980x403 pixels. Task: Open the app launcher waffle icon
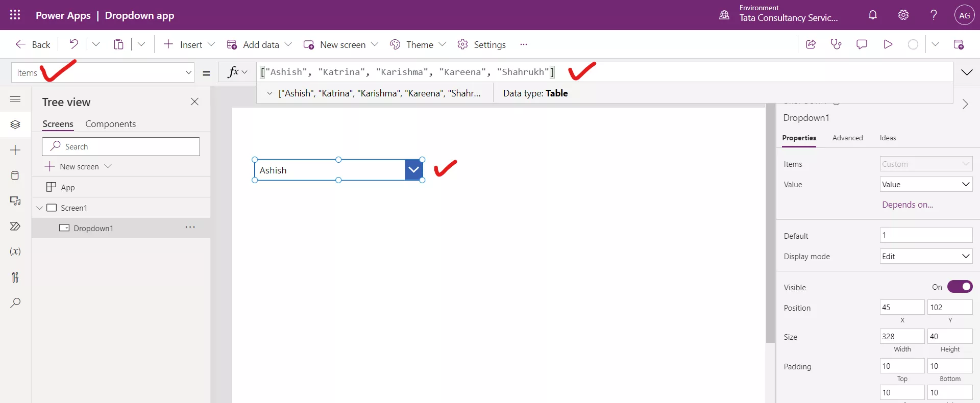(x=15, y=15)
